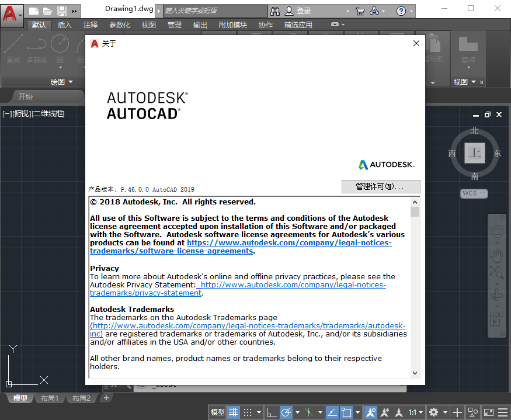Viewport: 511px width, 420px height.
Task: Click the binoculars search icon
Action: (276, 11)
